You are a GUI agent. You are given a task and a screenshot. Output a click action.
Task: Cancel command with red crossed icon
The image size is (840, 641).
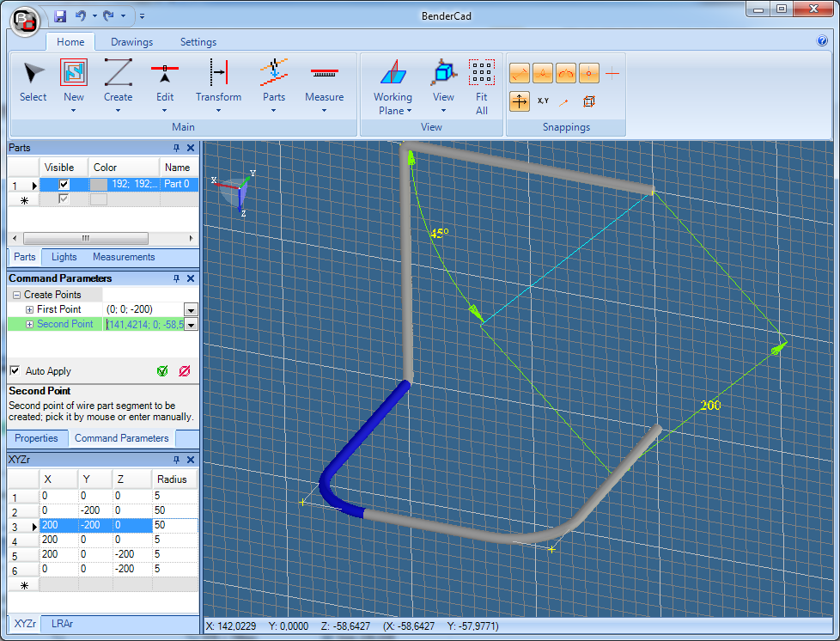pyautogui.click(x=185, y=371)
